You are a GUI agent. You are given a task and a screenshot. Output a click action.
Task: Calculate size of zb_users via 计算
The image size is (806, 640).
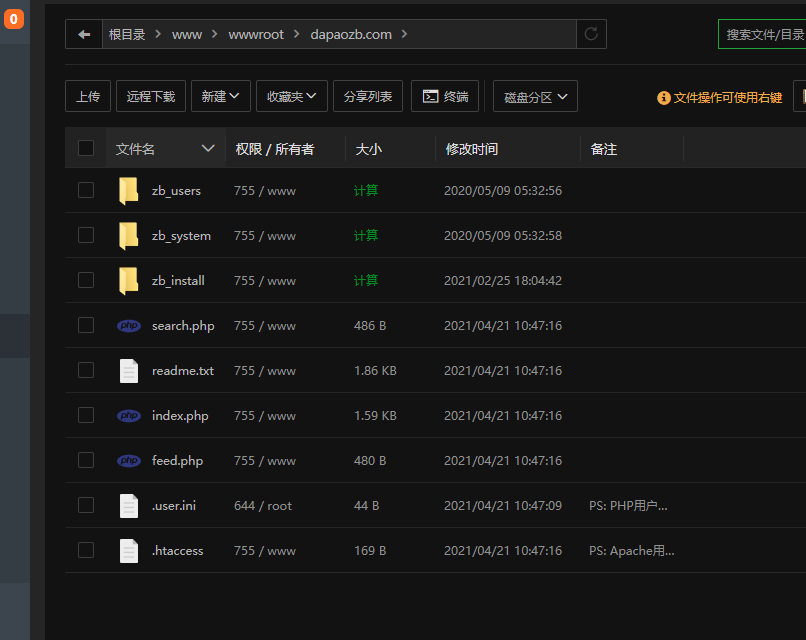366,191
